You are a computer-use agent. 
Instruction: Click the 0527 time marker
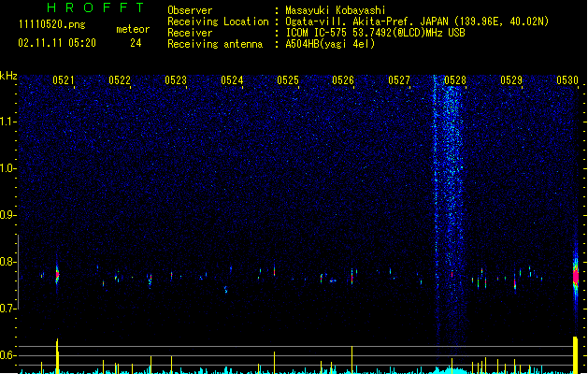pyautogui.click(x=399, y=80)
